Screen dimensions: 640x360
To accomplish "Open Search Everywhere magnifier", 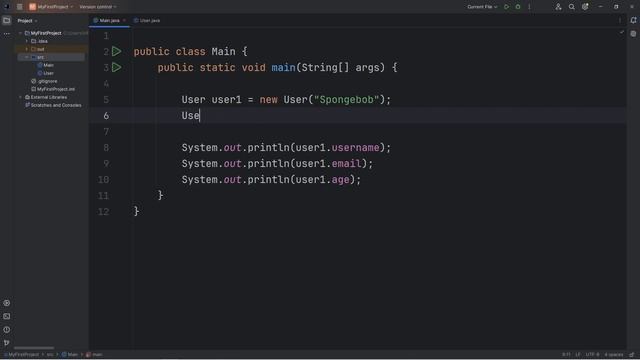I will click(571, 7).
